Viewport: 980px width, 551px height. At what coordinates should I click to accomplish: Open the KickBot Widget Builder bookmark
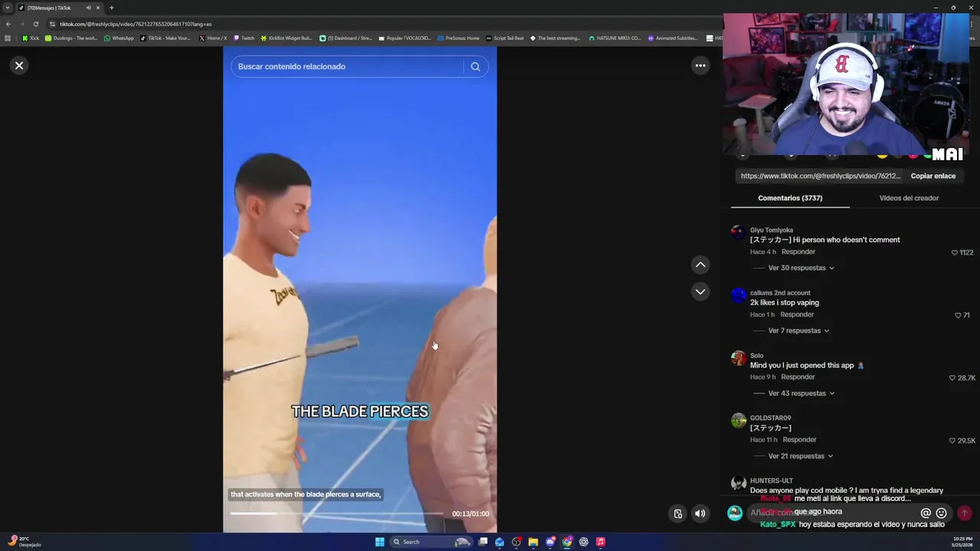coord(286,38)
